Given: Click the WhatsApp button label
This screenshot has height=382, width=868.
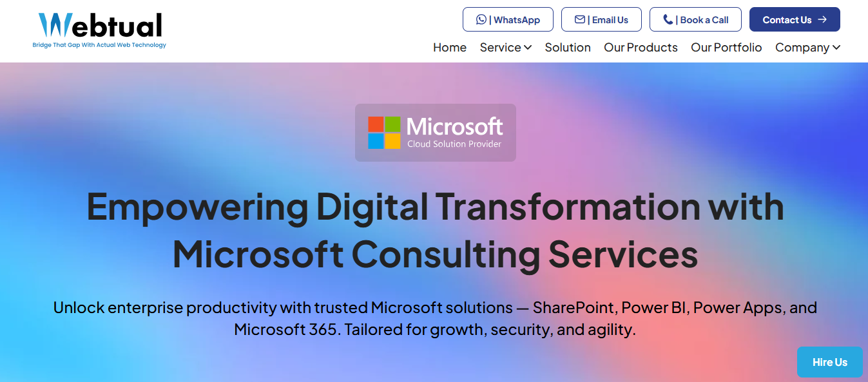Looking at the screenshot, I should [x=516, y=20].
